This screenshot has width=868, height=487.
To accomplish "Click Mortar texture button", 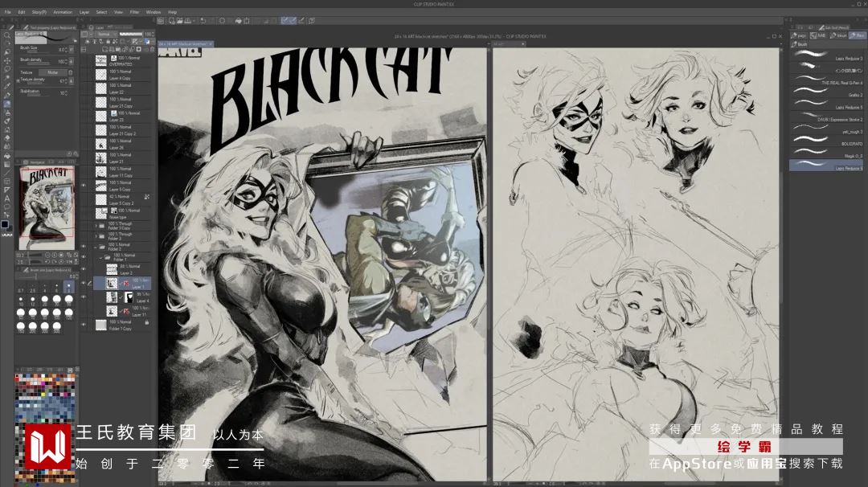I will (52, 72).
